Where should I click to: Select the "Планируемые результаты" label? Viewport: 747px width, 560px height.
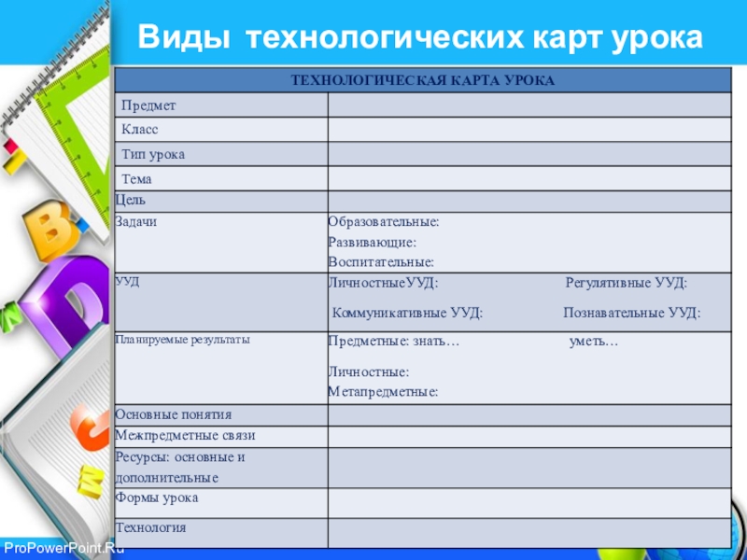pyautogui.click(x=182, y=340)
